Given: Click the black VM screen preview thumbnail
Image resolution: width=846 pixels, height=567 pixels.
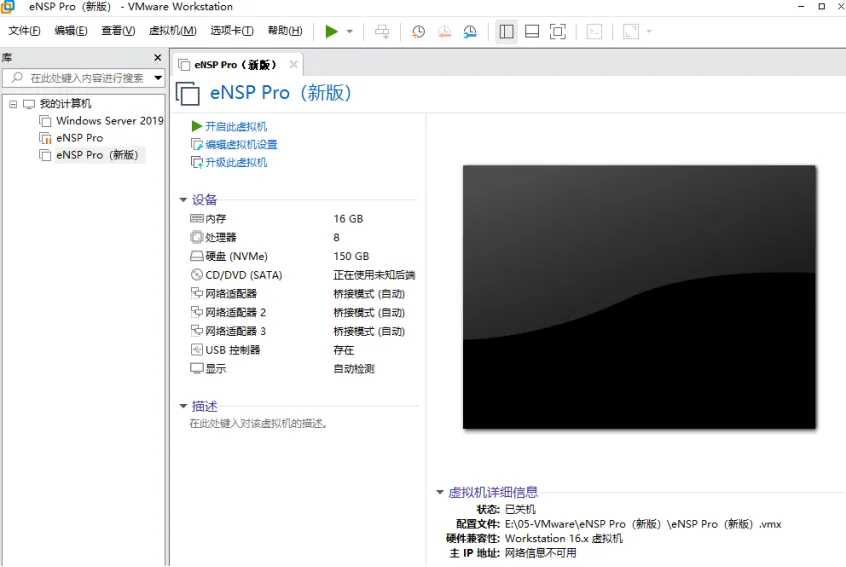Looking at the screenshot, I should (639, 297).
